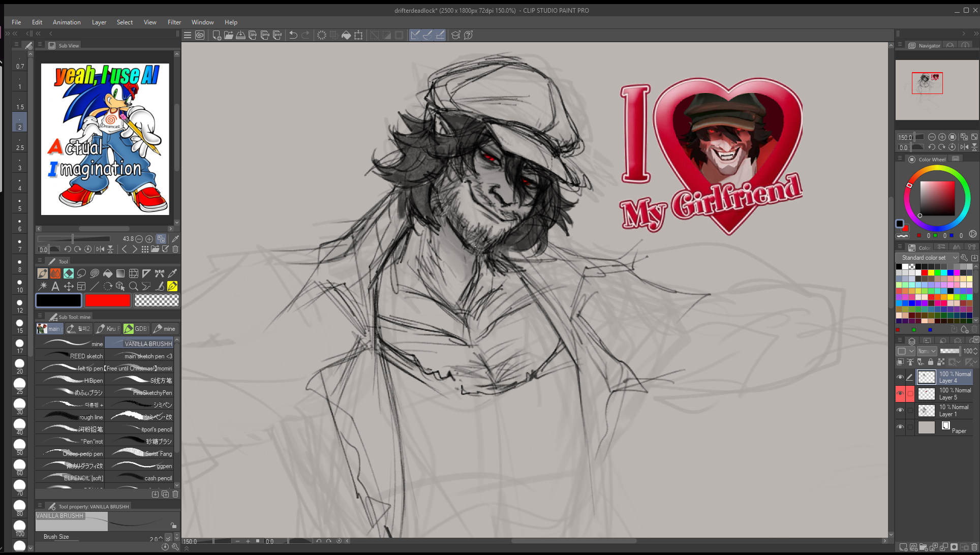Select the Fill bucket tool

107,273
